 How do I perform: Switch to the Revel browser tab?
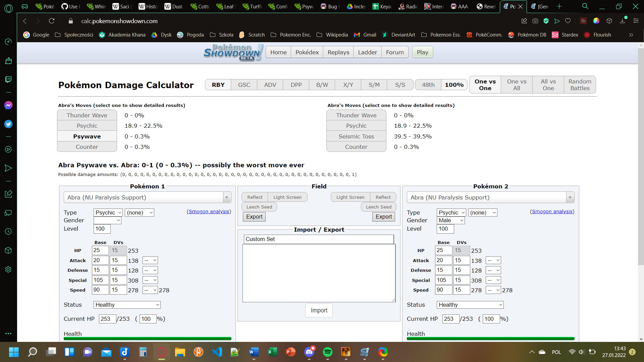click(486, 6)
